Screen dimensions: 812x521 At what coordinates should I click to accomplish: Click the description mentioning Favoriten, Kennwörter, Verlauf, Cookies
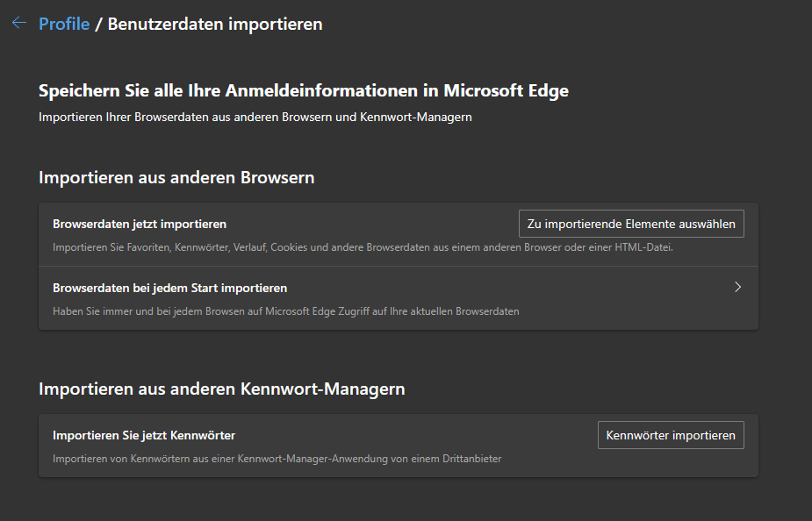click(x=363, y=247)
